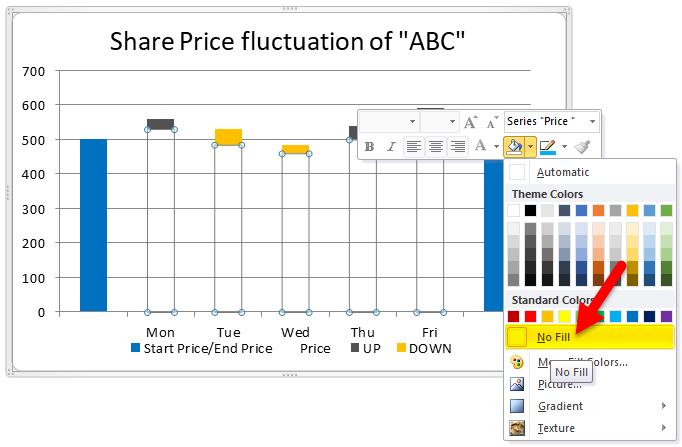Click the Shape Outline pen icon
Image resolution: width=682 pixels, height=447 pixels.
(547, 147)
